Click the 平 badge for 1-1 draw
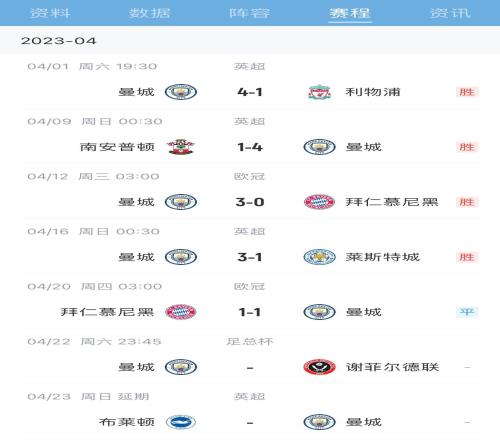Image resolution: width=500 pixels, height=440 pixels. 467,312
